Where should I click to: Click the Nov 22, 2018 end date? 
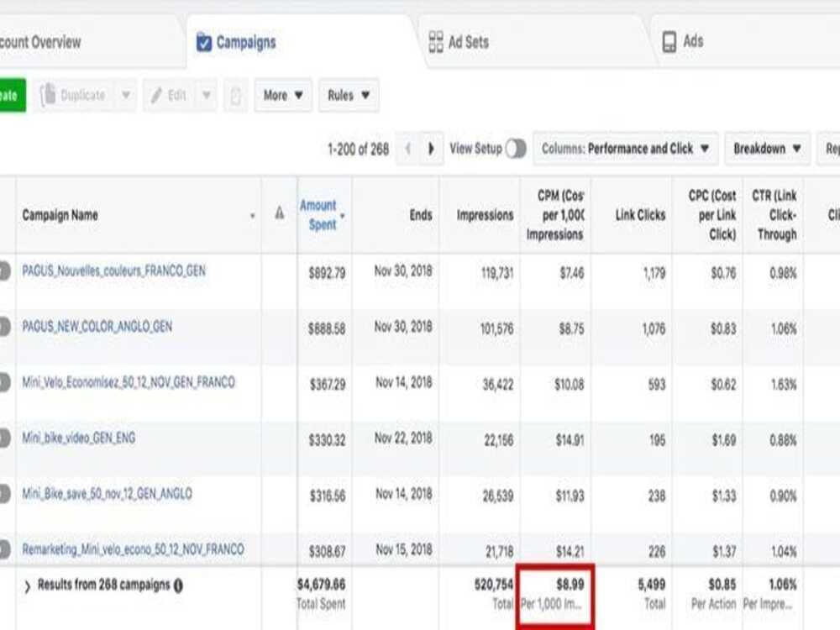pos(403,438)
